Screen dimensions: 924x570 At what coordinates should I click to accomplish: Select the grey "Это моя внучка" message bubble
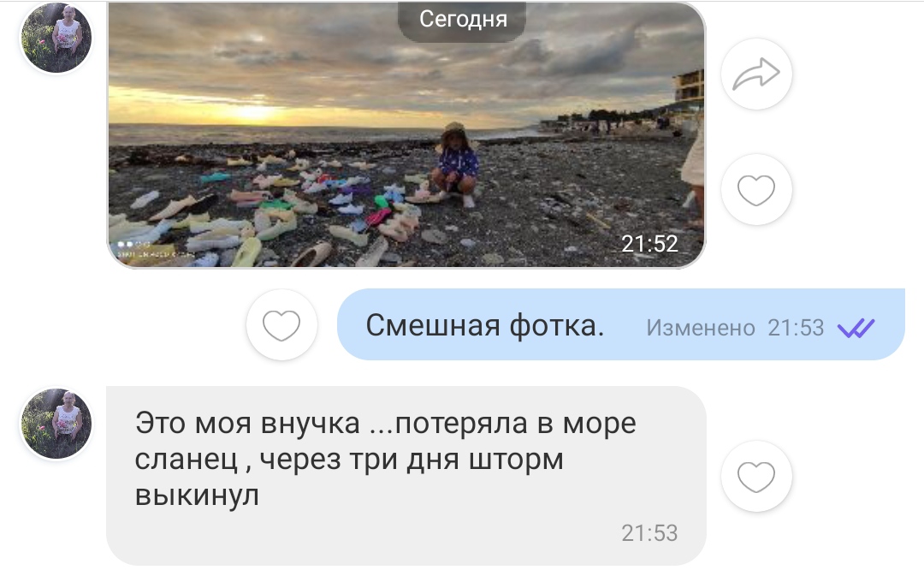(406, 476)
